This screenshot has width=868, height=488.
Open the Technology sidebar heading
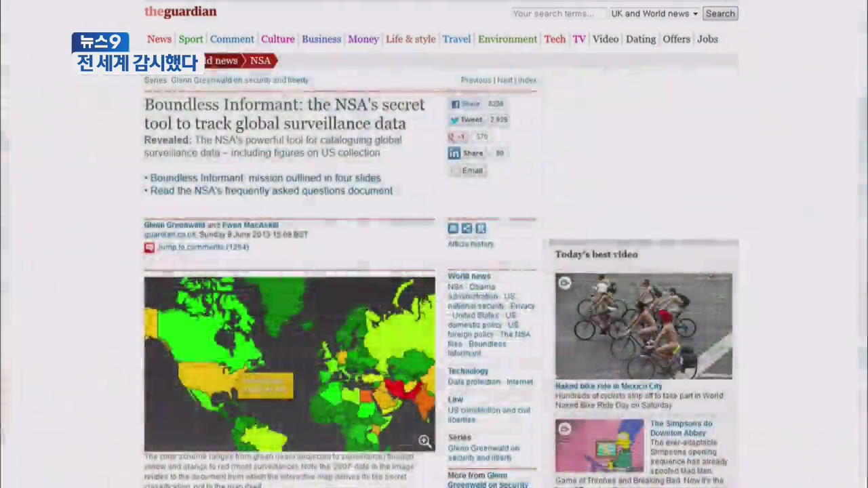[x=468, y=371]
